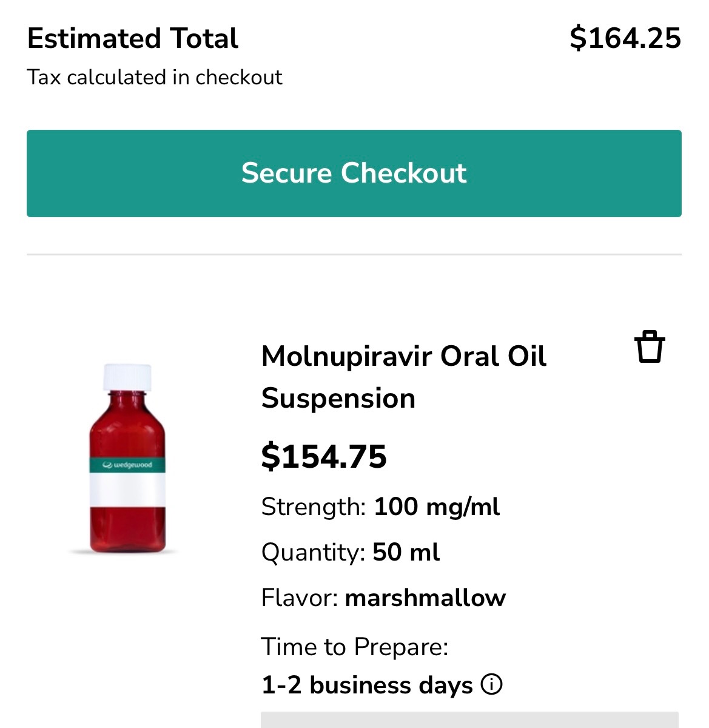The height and width of the screenshot is (728, 709).
Task: Click the Secure Checkout button
Action: tap(354, 174)
